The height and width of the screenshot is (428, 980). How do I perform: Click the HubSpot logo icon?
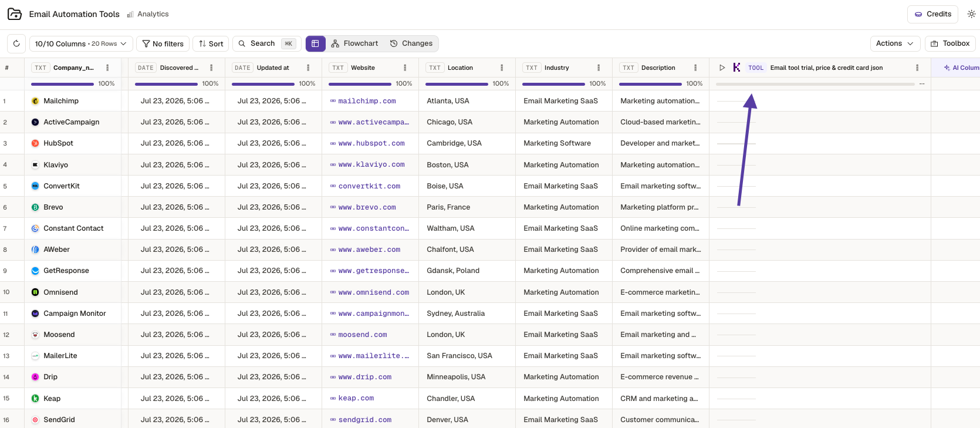pyautogui.click(x=35, y=143)
